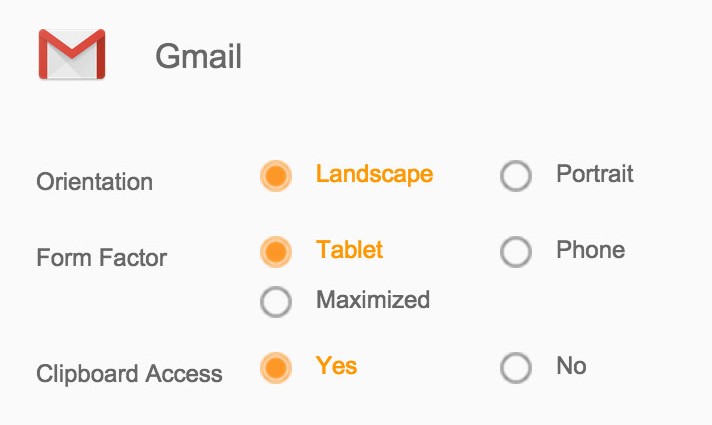Enable the Maximized radio button circle

point(275,301)
